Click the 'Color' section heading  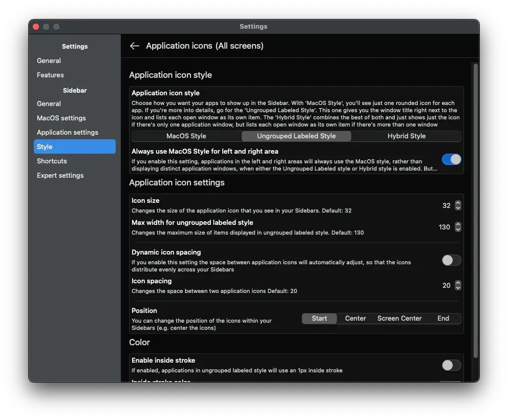(139, 342)
